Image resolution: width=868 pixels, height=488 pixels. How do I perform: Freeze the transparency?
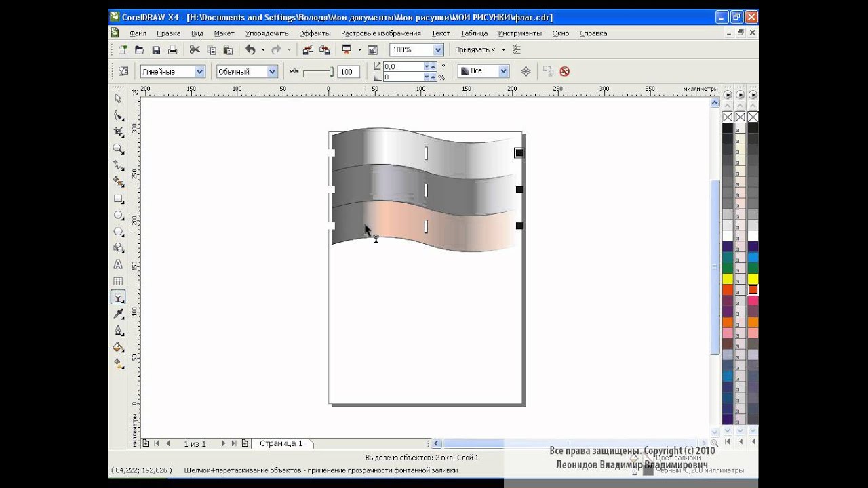click(526, 71)
